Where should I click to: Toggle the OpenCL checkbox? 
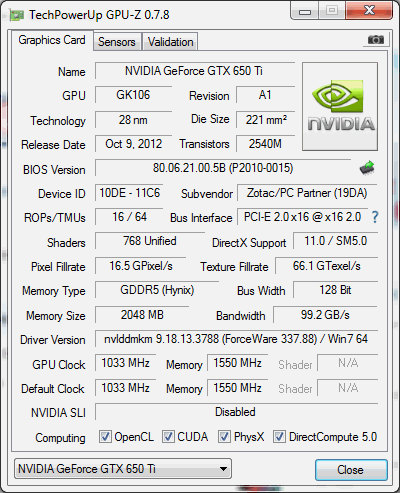point(105,436)
